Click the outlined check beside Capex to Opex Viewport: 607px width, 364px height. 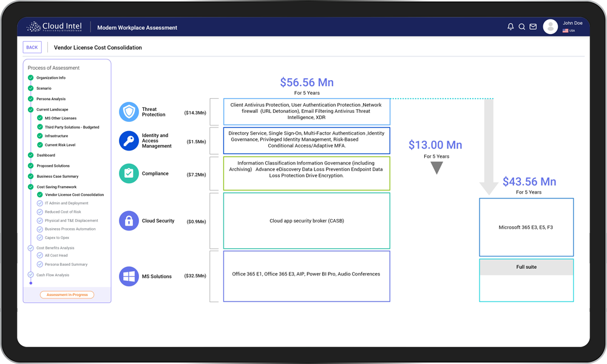pos(39,237)
